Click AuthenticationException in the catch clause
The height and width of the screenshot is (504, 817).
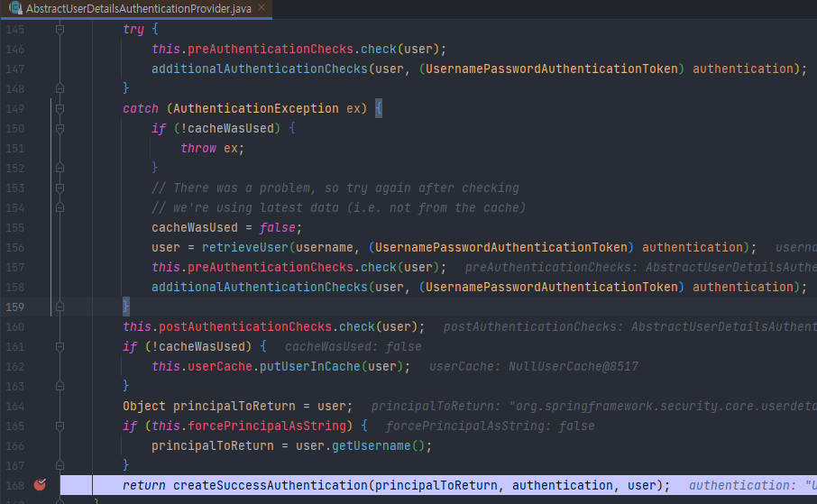pos(256,108)
